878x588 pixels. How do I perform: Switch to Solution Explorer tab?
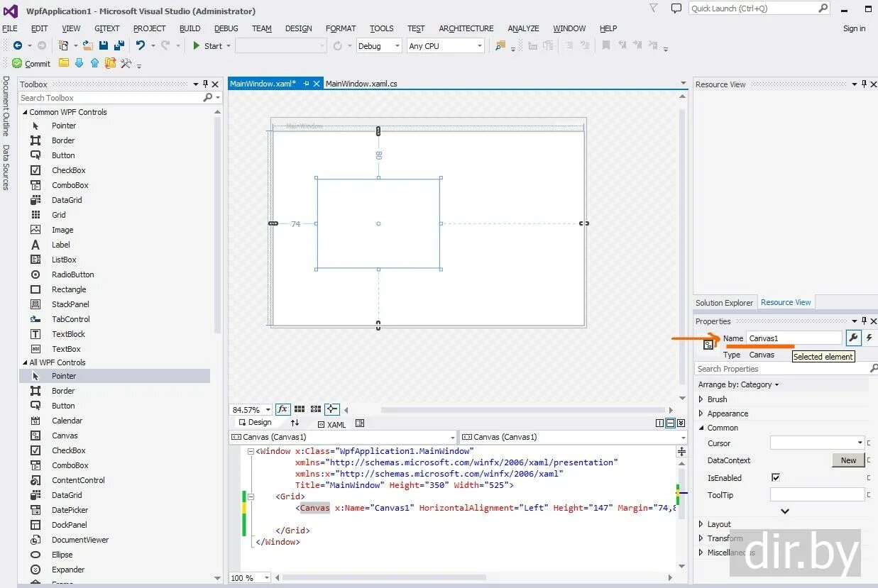tap(724, 303)
